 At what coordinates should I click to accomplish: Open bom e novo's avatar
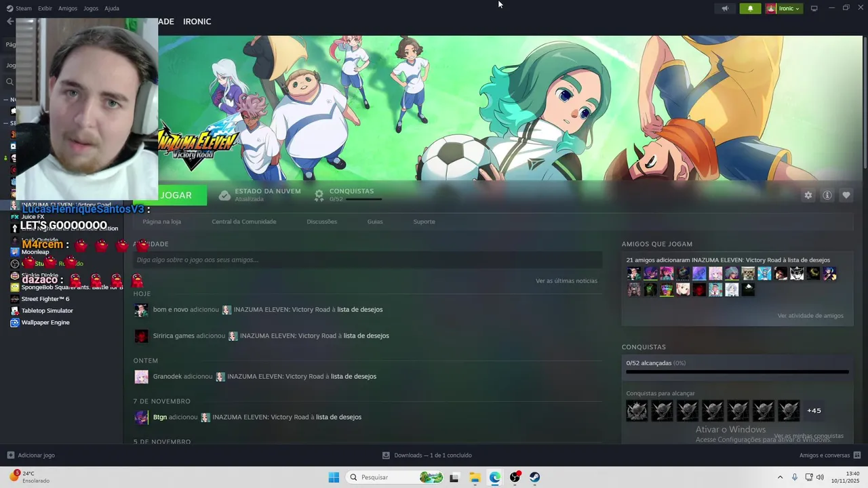(x=141, y=310)
